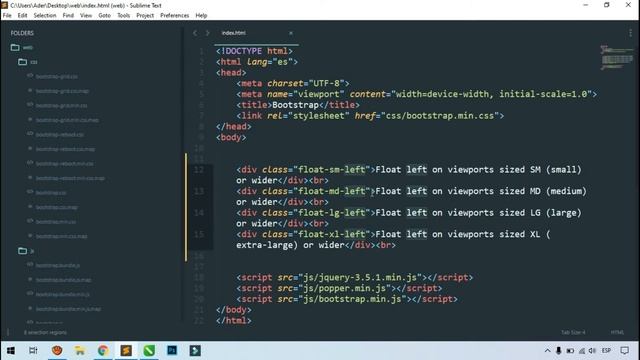This screenshot has width=640, height=360.
Task: Click the "float-xl-left" class value
Action: [331, 234]
